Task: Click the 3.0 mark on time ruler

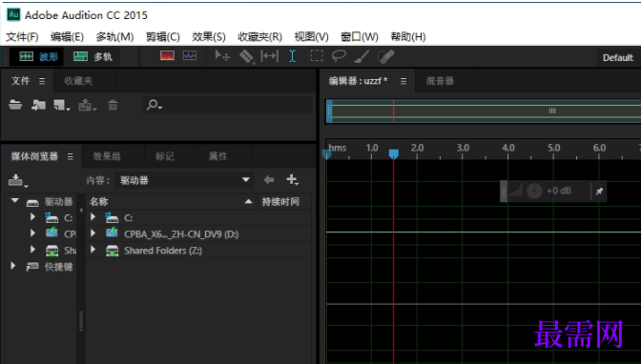Action: pyautogui.click(x=463, y=148)
